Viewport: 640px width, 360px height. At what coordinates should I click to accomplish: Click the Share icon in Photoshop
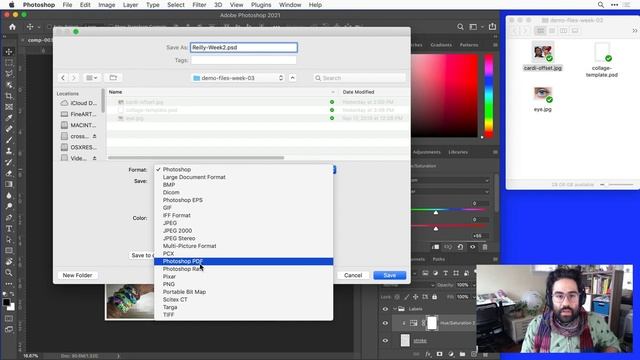pos(492,27)
